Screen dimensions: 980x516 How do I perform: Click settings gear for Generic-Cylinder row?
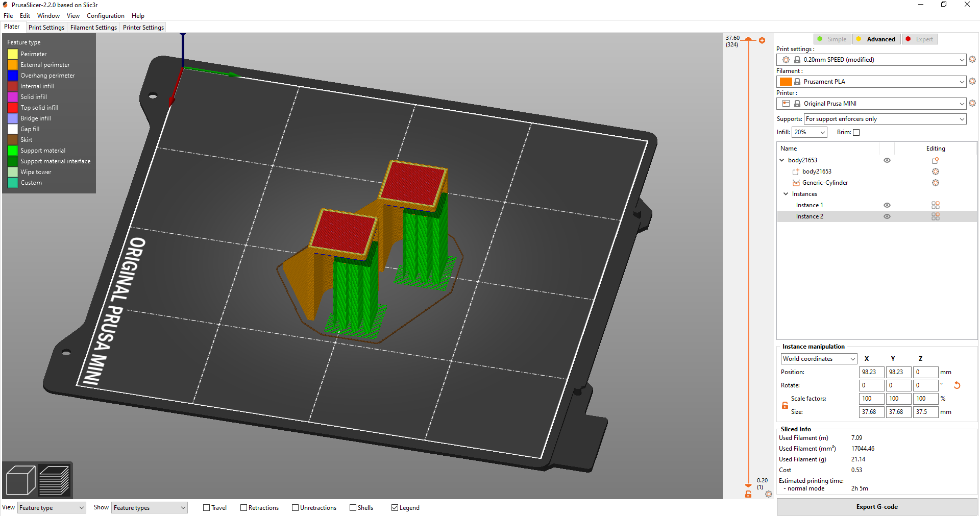pos(935,183)
